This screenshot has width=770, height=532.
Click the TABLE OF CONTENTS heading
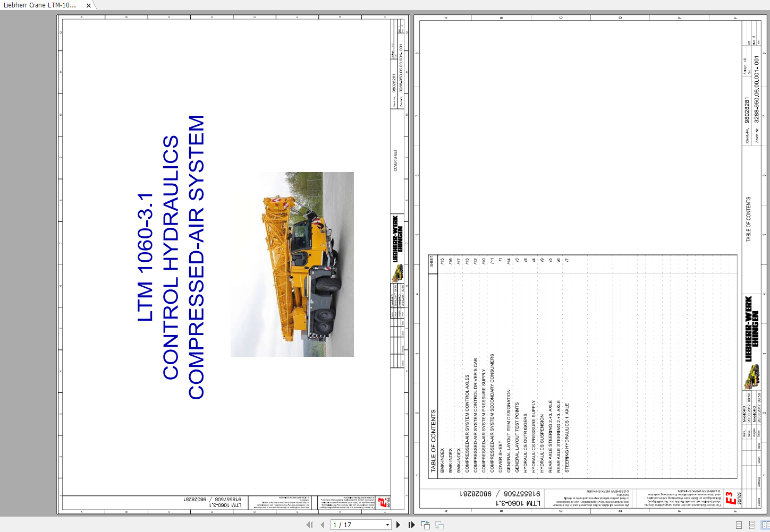click(433, 440)
